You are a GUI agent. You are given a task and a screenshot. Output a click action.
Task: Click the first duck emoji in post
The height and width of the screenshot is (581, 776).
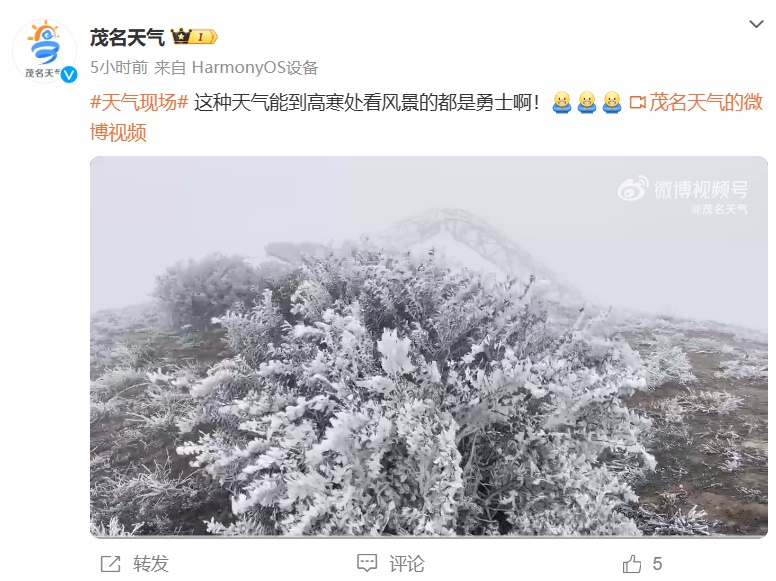[x=562, y=102]
